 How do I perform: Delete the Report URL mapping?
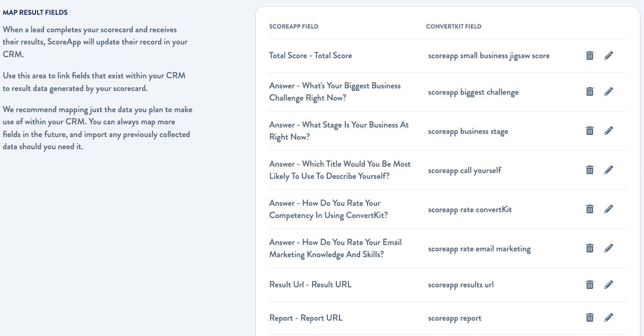(589, 317)
